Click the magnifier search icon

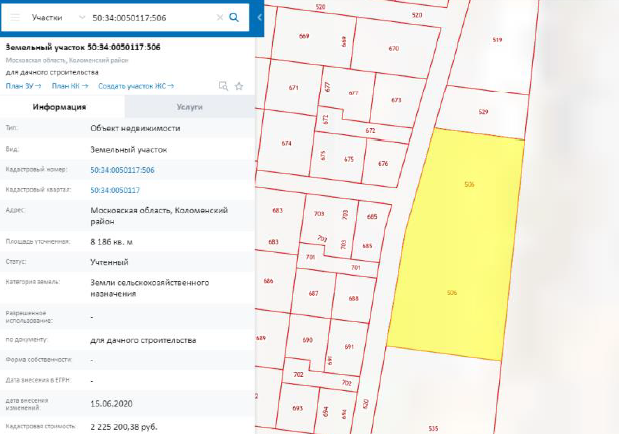234,17
